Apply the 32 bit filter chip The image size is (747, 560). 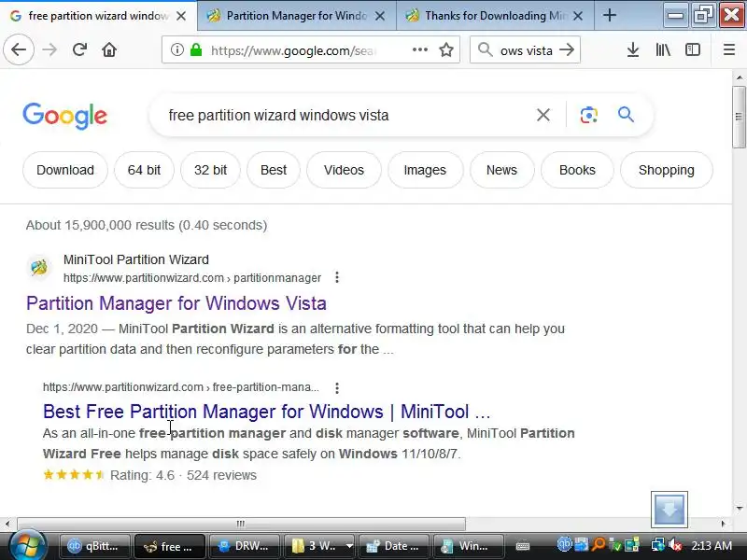point(211,170)
